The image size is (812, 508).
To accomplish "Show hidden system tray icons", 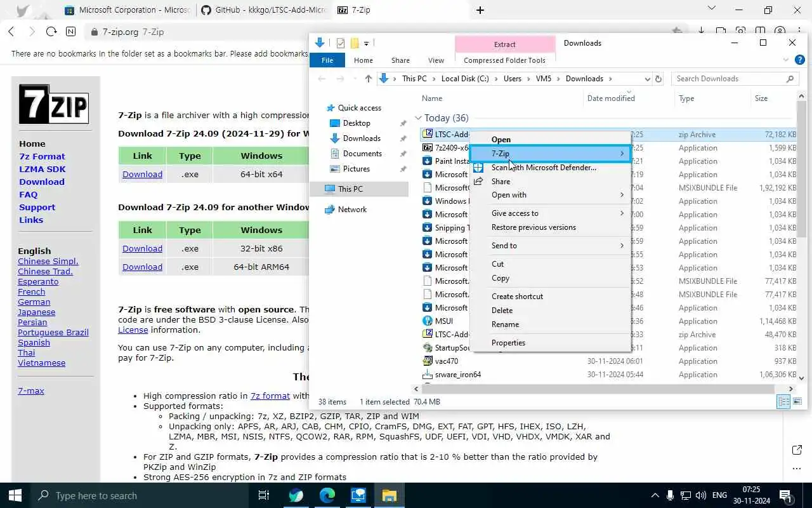I will [x=655, y=495].
